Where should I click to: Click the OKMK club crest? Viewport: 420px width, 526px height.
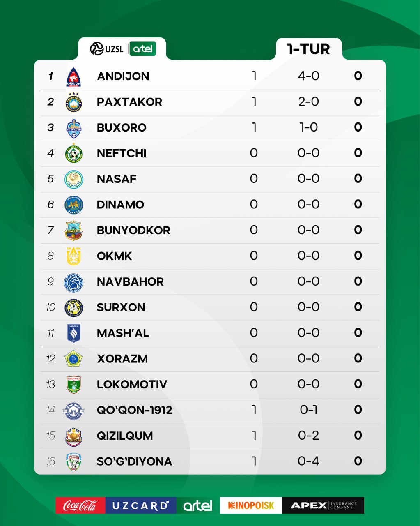[74, 256]
